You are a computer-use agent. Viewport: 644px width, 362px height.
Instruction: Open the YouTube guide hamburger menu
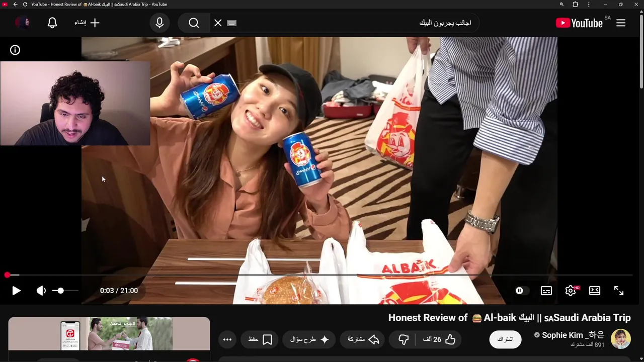tap(621, 23)
